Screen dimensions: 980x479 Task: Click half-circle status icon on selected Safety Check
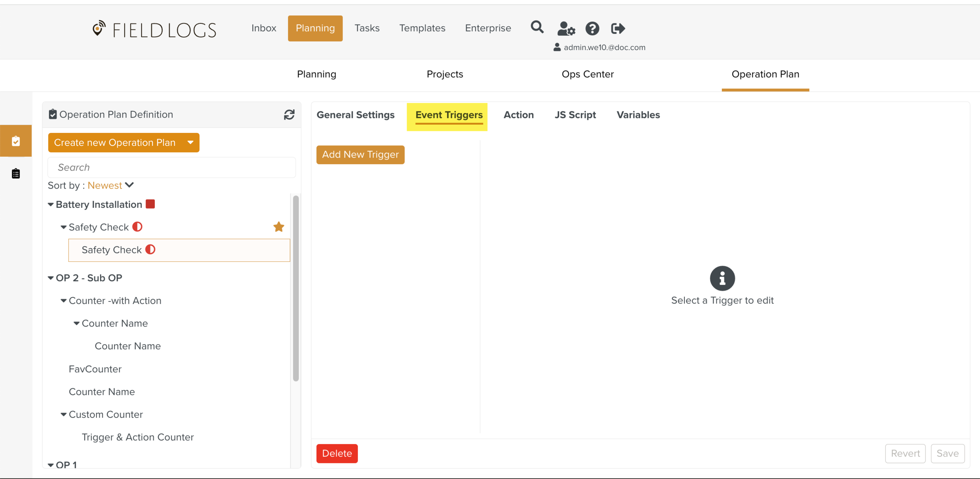pyautogui.click(x=151, y=250)
